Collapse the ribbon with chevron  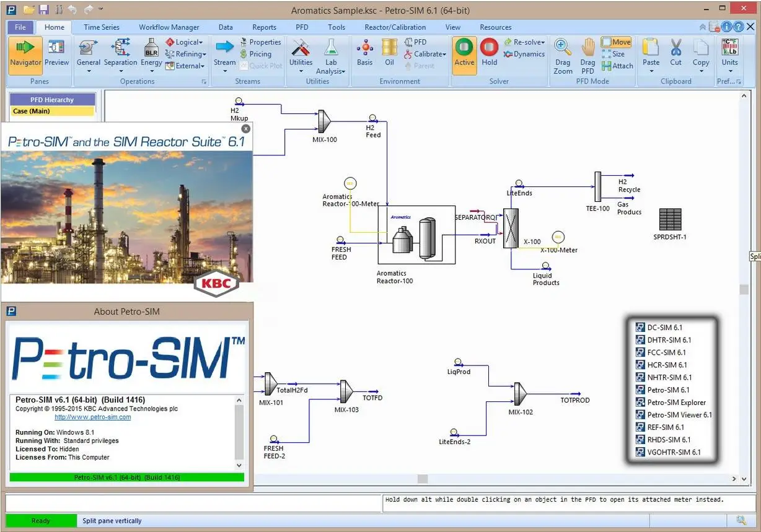coord(702,27)
